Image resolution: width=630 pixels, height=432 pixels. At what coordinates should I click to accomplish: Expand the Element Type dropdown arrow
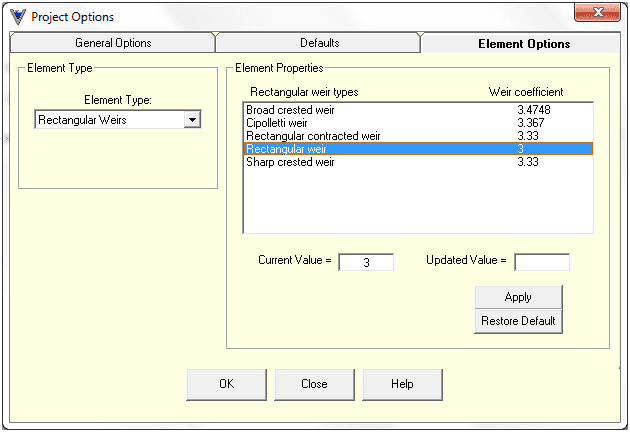[193, 120]
